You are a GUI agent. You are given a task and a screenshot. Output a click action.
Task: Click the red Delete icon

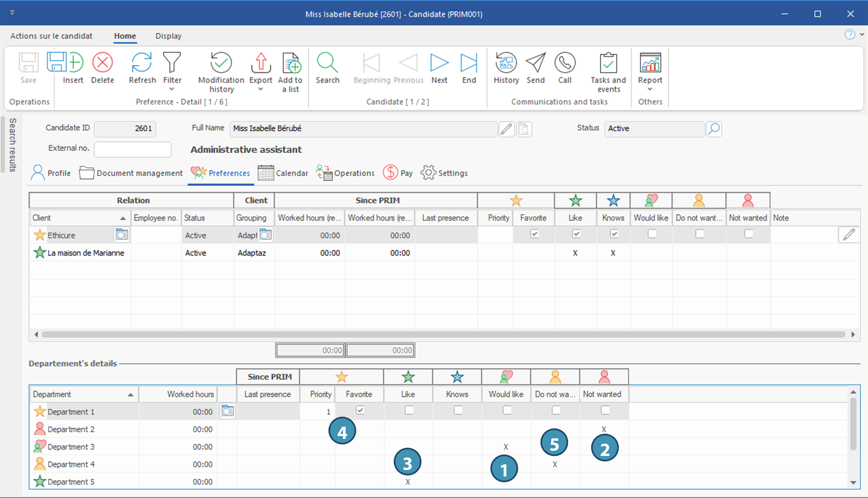coord(103,63)
